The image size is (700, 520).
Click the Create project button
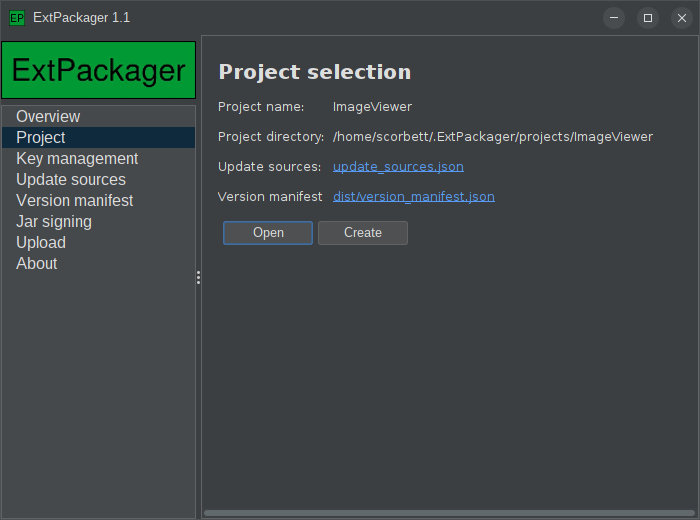click(362, 233)
